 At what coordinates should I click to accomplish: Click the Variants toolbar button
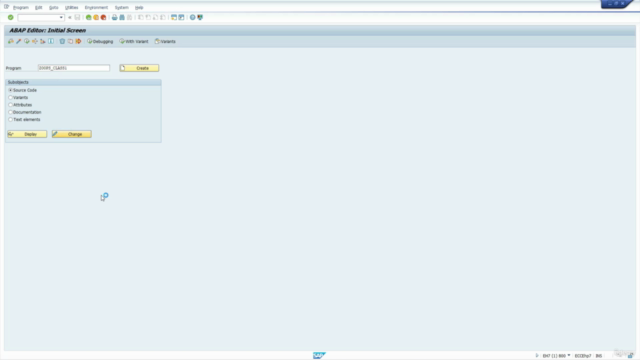click(x=165, y=41)
